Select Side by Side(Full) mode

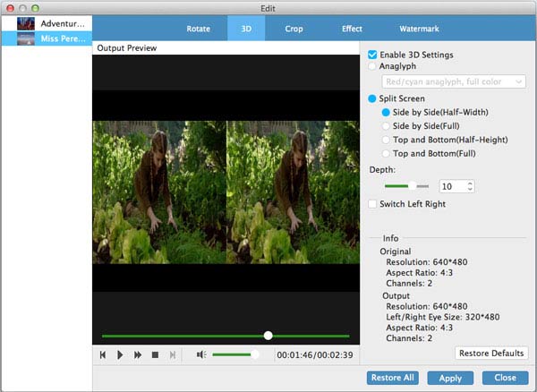386,126
